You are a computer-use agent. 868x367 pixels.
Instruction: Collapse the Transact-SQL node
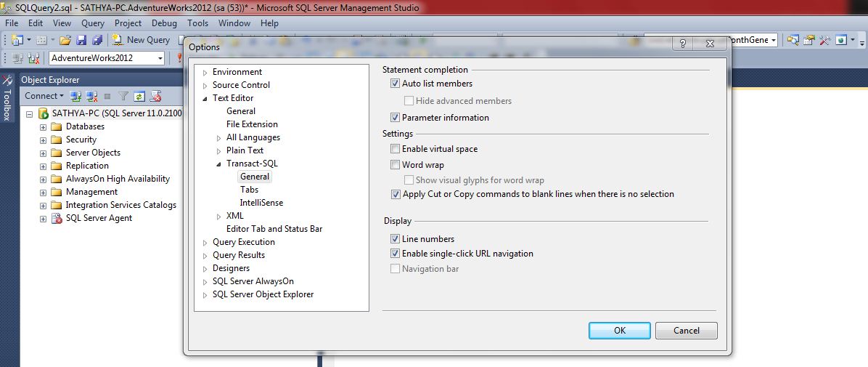(x=218, y=164)
